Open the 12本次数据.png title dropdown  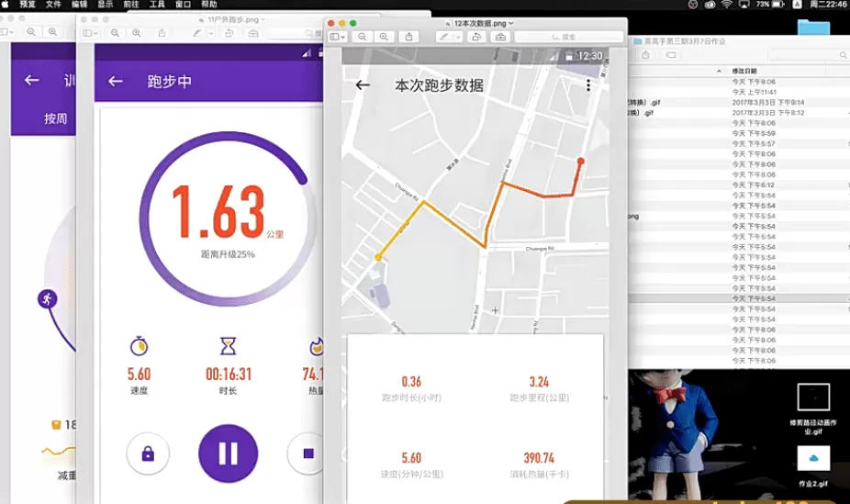coord(510,23)
